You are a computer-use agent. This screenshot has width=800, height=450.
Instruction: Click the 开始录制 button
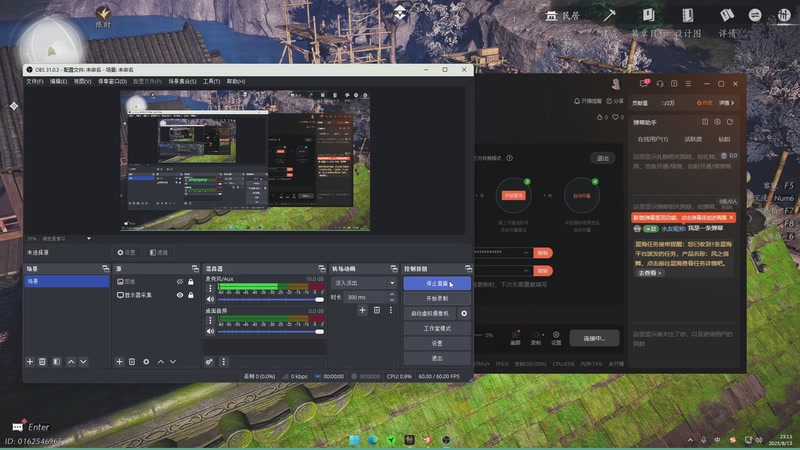(437, 298)
